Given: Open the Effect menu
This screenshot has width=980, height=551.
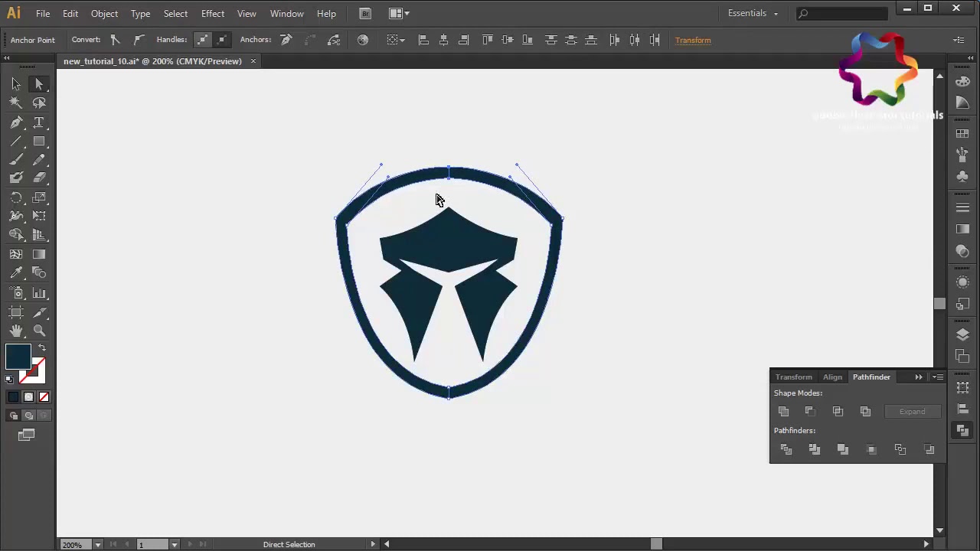Looking at the screenshot, I should pos(213,13).
